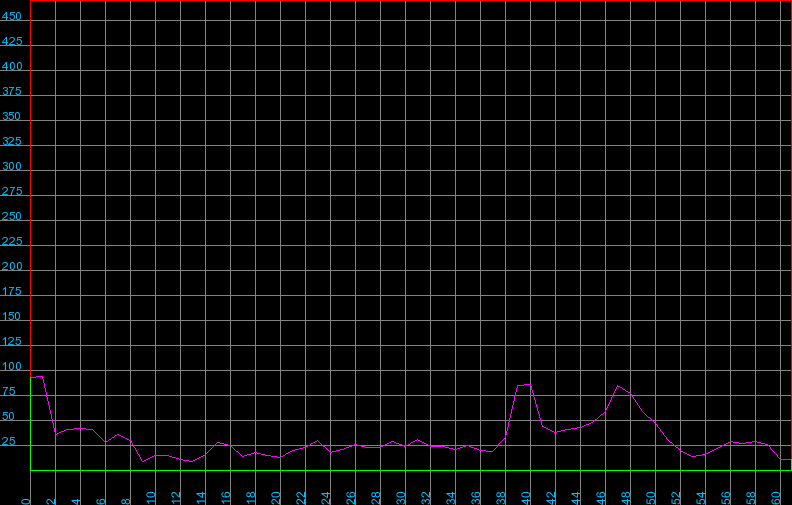Click the 10 label on the horizontal axis

click(x=151, y=497)
